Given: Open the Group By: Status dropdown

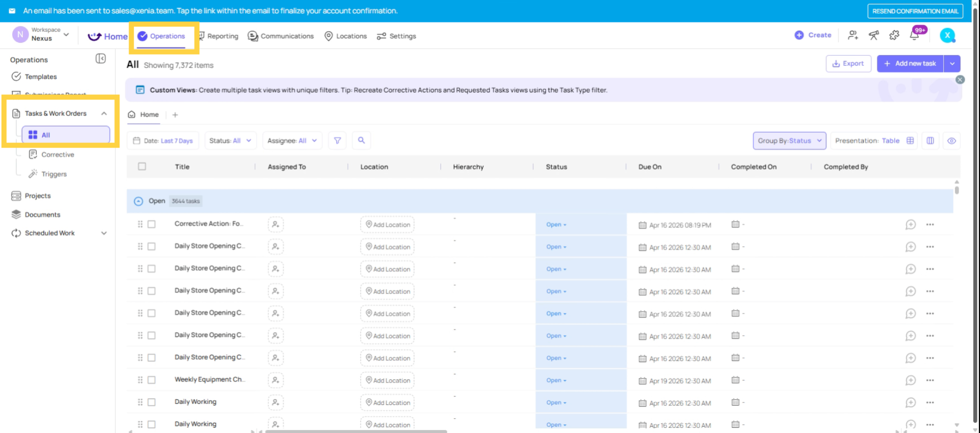Looking at the screenshot, I should point(790,141).
